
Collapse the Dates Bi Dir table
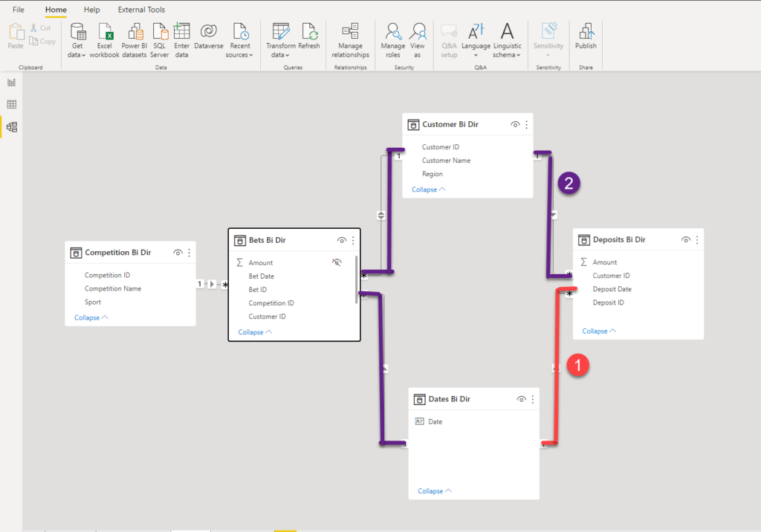434,491
